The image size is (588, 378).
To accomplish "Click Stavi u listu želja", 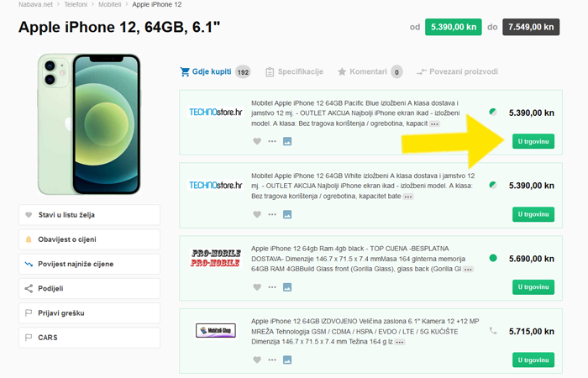I will (89, 215).
